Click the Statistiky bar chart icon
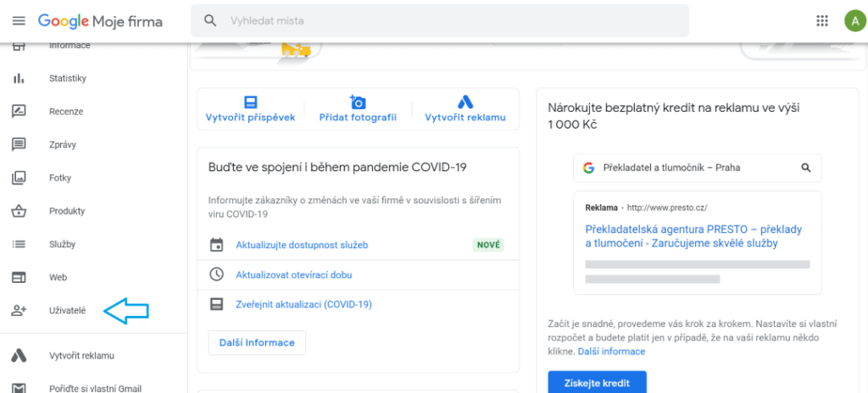Viewport: 868px width, 393px height. [x=19, y=79]
